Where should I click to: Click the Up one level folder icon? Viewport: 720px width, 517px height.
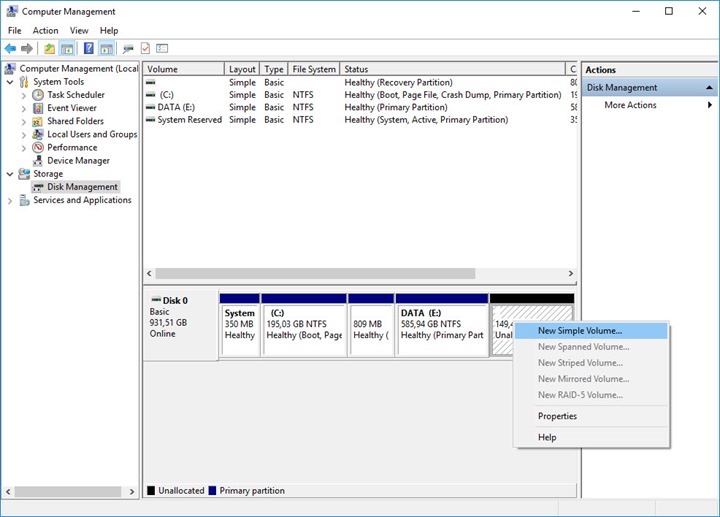[x=49, y=48]
